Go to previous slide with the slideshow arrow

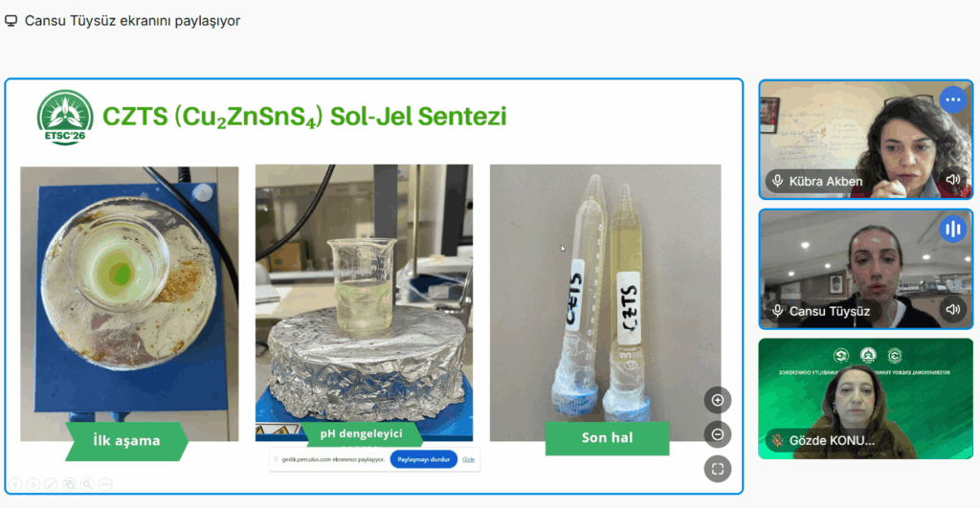[x=15, y=484]
